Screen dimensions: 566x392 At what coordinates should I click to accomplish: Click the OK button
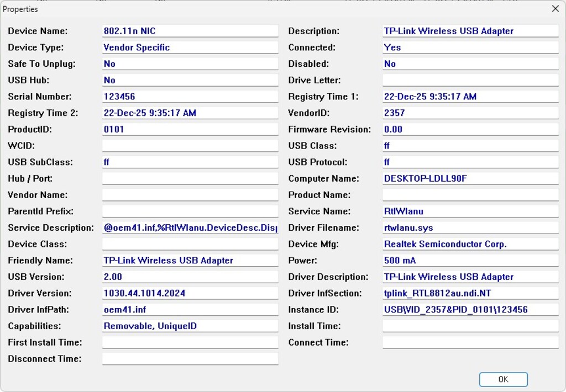point(503,379)
